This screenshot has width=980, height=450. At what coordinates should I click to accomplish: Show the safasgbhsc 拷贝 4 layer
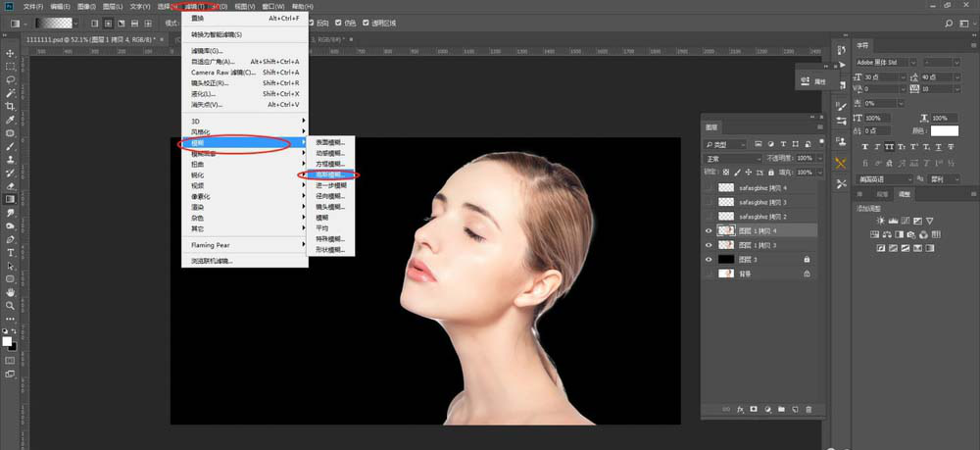pos(710,187)
